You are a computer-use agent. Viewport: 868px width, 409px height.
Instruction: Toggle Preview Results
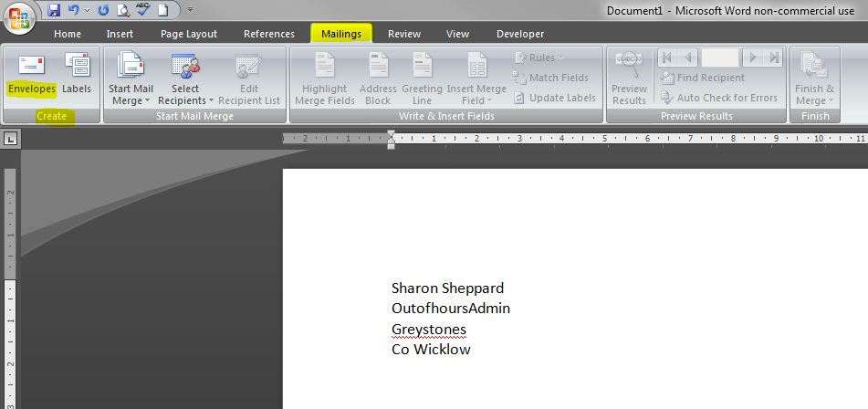click(x=629, y=78)
